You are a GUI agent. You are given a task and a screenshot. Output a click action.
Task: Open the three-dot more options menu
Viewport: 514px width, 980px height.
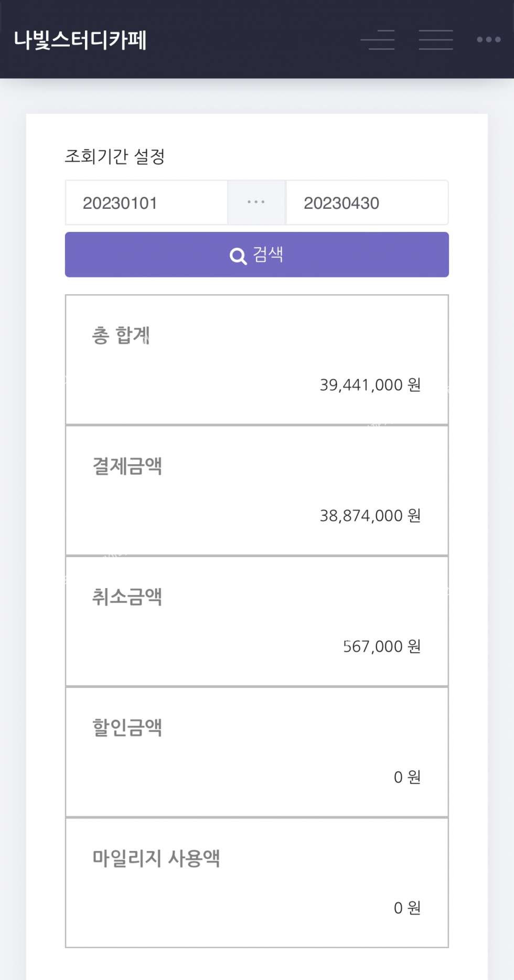488,40
